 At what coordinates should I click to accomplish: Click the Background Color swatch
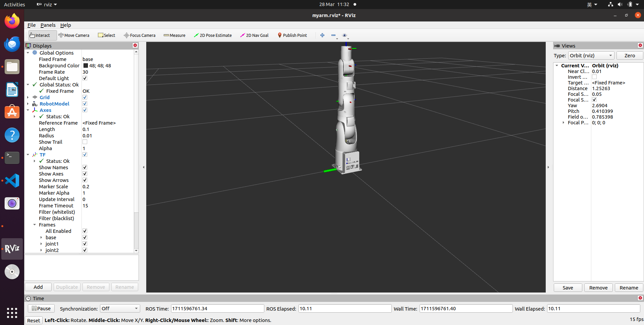[x=86, y=66]
